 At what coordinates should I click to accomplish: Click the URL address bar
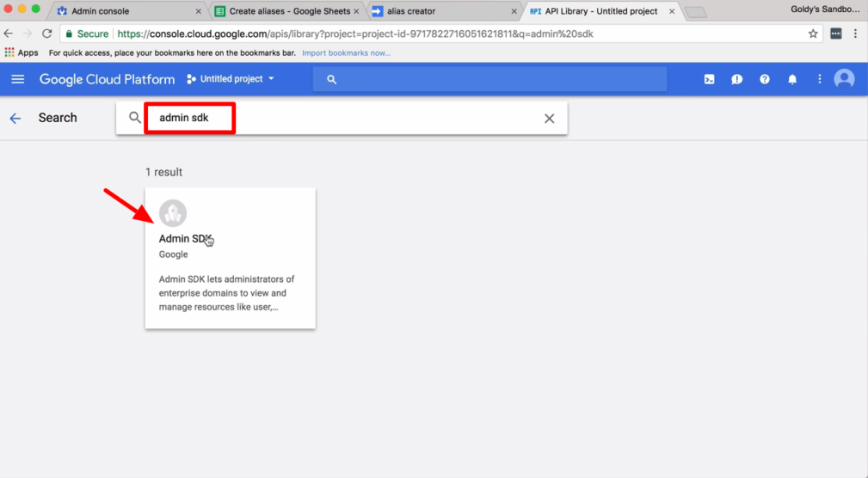[441, 34]
